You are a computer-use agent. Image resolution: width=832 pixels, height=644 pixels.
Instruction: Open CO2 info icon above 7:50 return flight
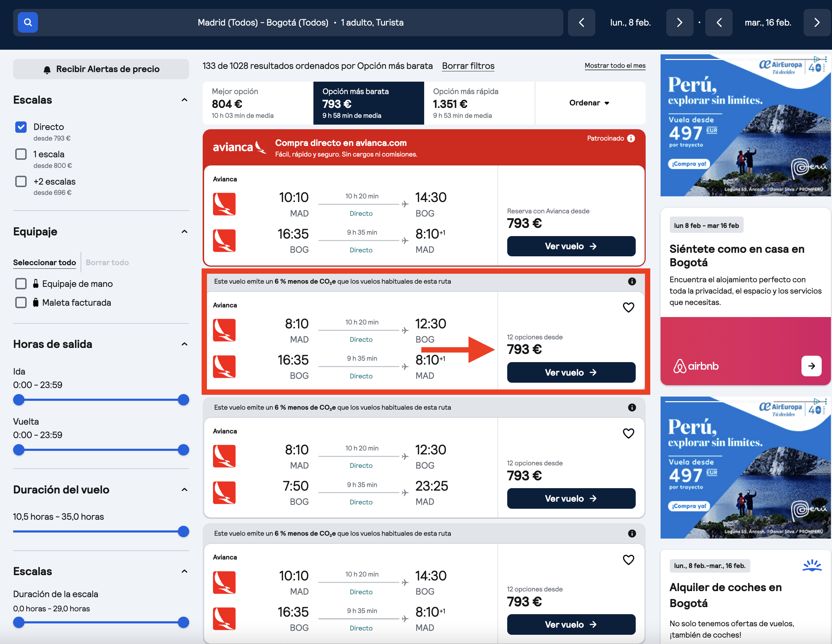click(x=631, y=407)
